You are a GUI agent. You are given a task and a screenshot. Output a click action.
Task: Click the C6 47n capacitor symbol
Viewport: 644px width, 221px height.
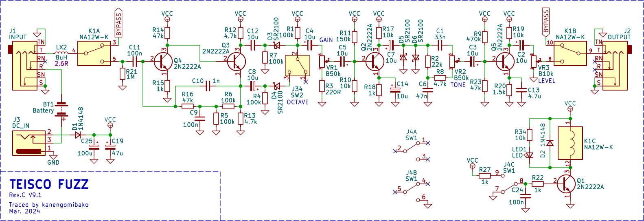[x=428, y=90]
